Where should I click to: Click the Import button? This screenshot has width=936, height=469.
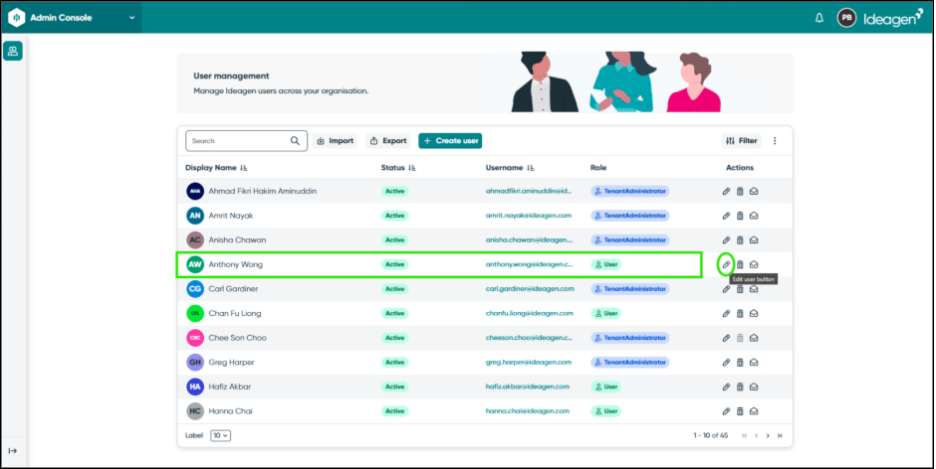(335, 141)
